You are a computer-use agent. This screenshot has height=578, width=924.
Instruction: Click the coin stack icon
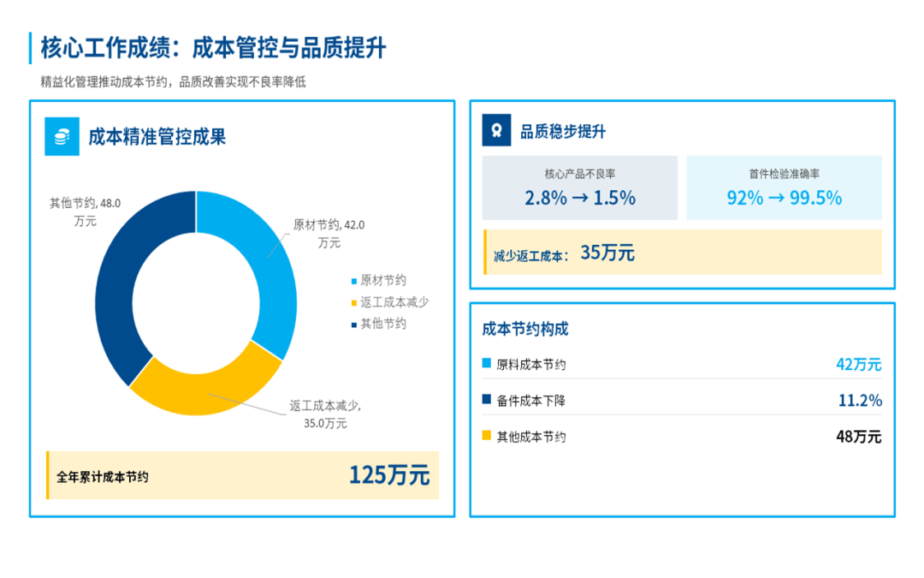(x=62, y=138)
